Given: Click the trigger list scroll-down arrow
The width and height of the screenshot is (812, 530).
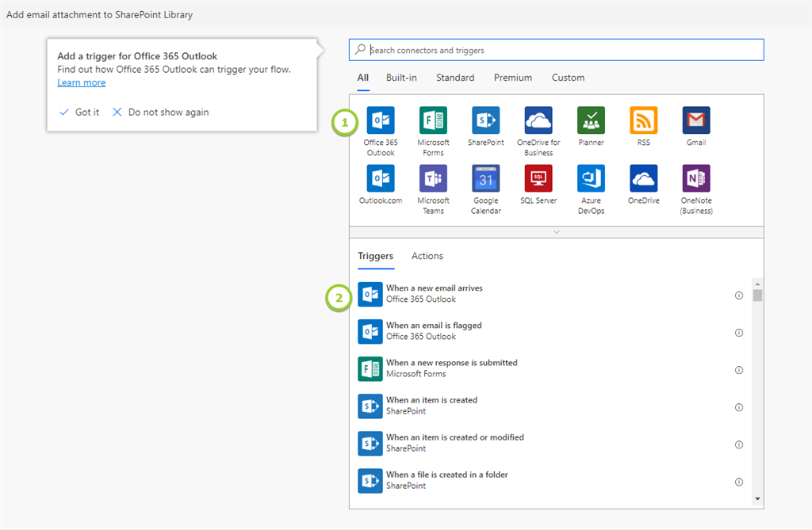Looking at the screenshot, I should pyautogui.click(x=757, y=498).
